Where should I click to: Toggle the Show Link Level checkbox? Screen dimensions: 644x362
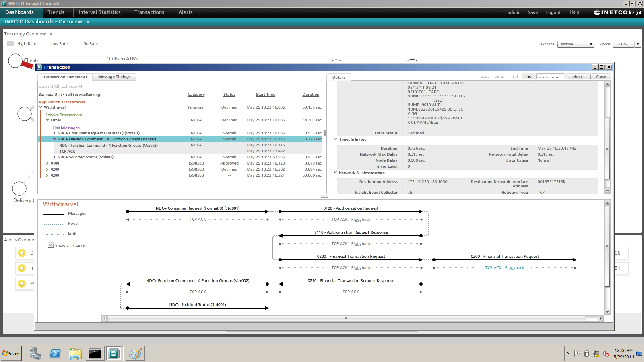51,245
